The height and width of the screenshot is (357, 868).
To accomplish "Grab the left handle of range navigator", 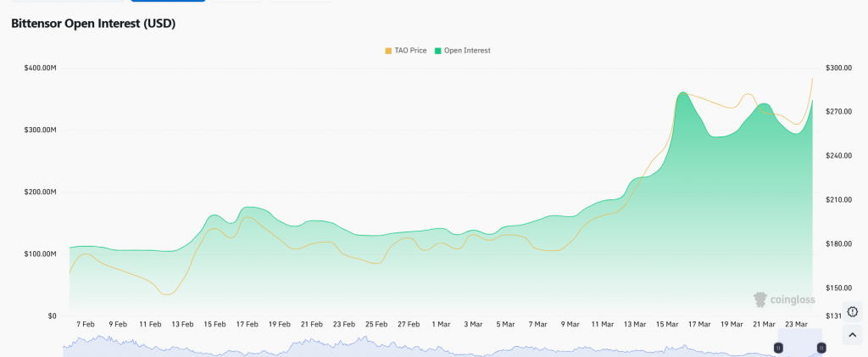I will (778, 348).
